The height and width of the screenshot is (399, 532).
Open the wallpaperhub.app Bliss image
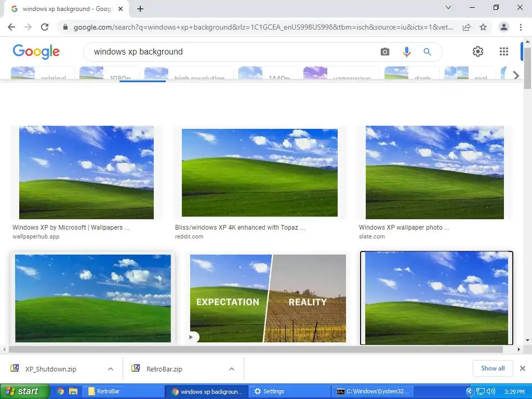tap(86, 172)
